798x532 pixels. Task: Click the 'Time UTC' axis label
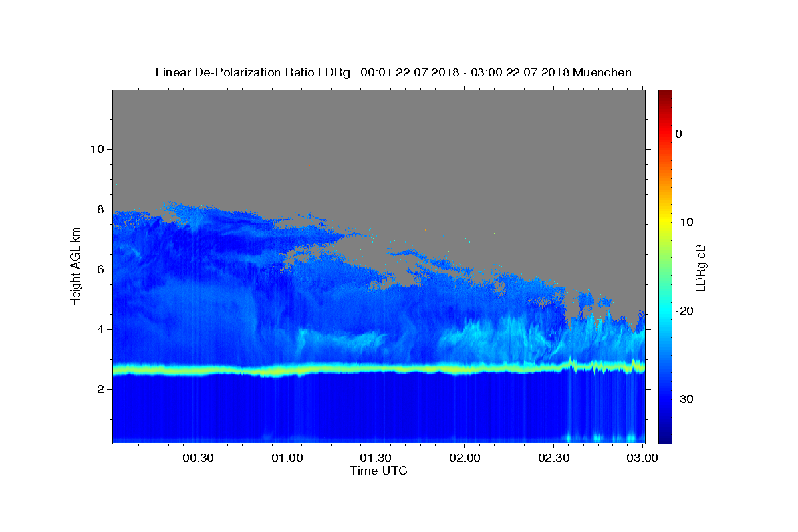coord(378,471)
